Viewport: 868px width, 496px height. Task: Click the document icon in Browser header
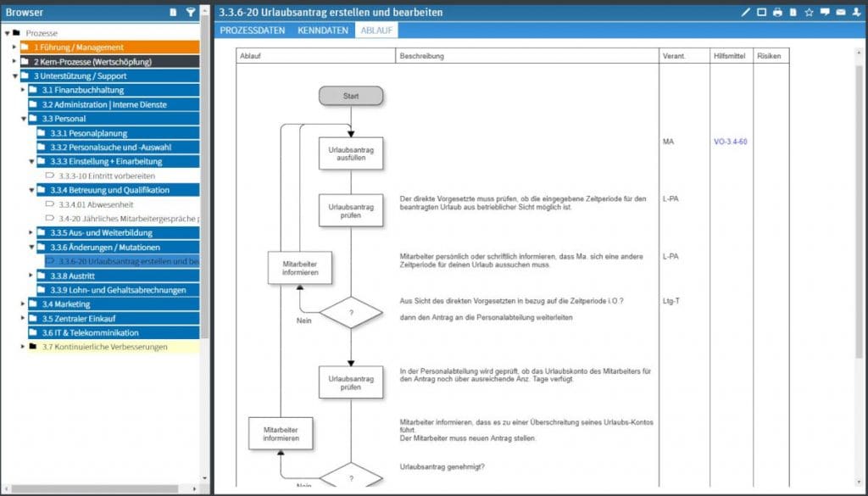tap(174, 12)
